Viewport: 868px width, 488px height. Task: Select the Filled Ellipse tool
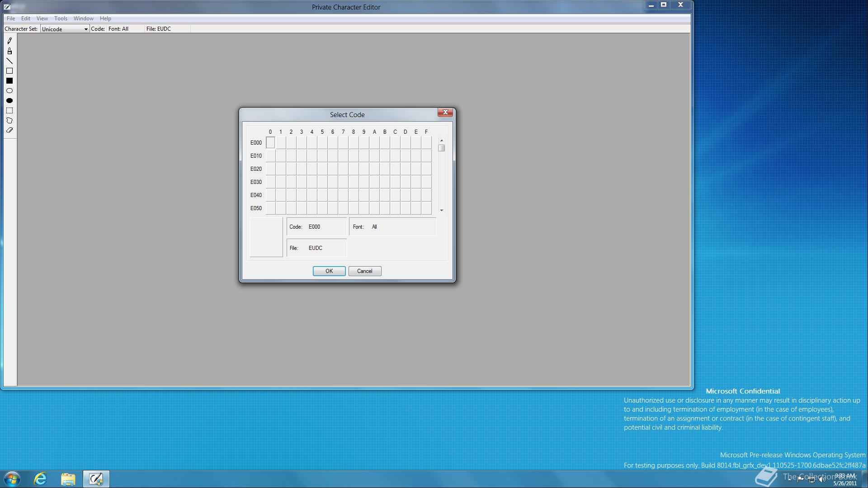(x=9, y=101)
